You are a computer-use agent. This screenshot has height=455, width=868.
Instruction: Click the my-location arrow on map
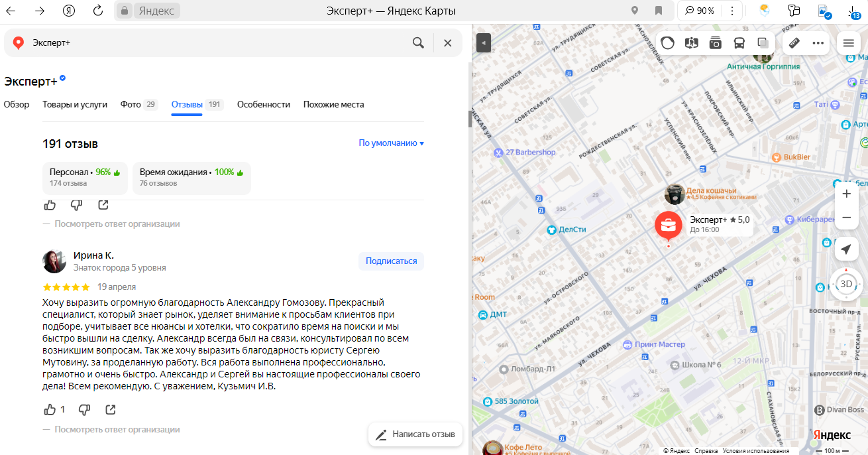click(x=845, y=249)
